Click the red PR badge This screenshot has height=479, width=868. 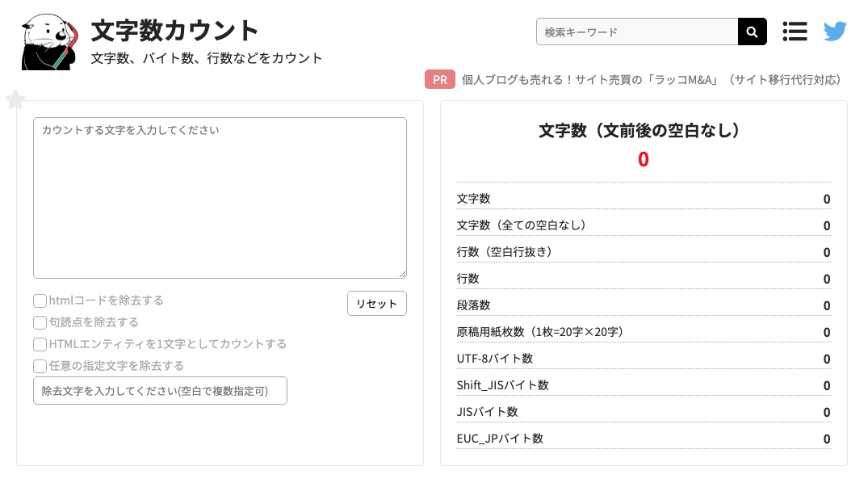[x=439, y=79]
